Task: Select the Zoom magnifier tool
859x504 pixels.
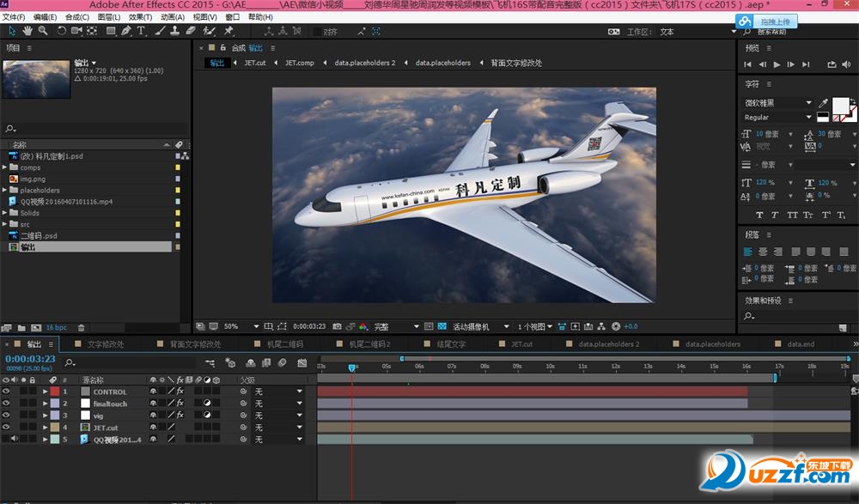Action: point(42,31)
